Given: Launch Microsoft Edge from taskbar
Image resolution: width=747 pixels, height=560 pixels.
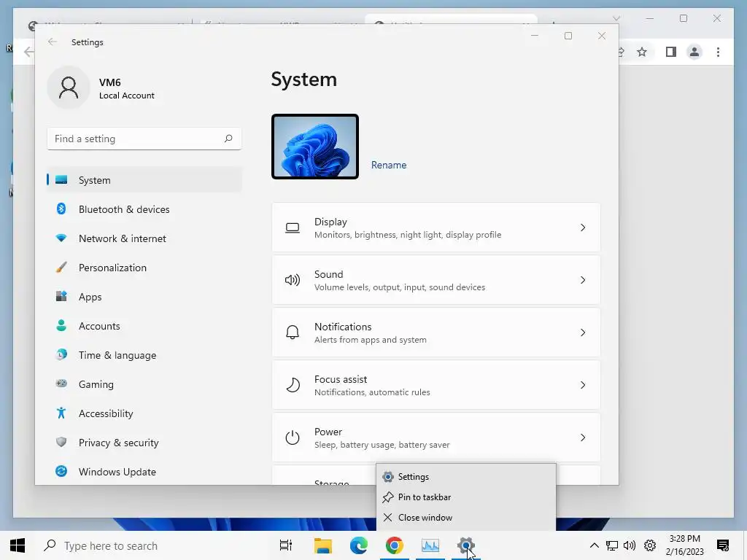Looking at the screenshot, I should 358,545.
